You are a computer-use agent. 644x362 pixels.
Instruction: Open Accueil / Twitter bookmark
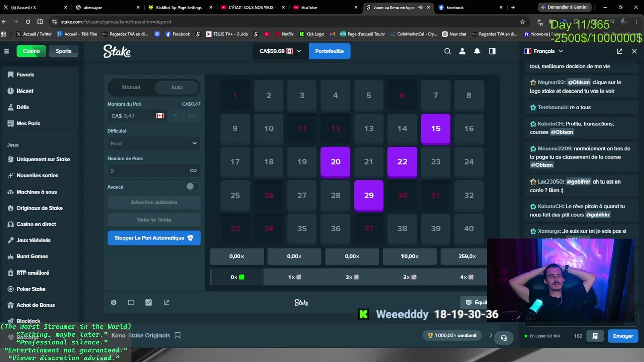tap(34, 34)
